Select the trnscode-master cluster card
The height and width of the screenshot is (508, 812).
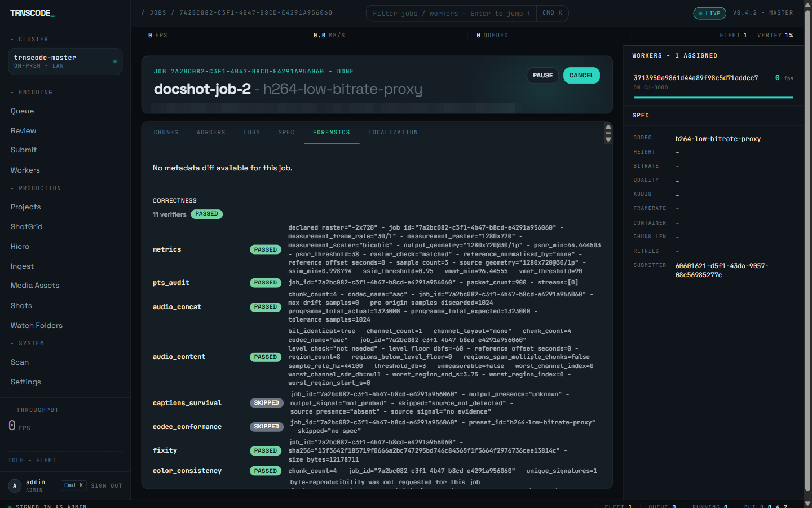tap(65, 62)
